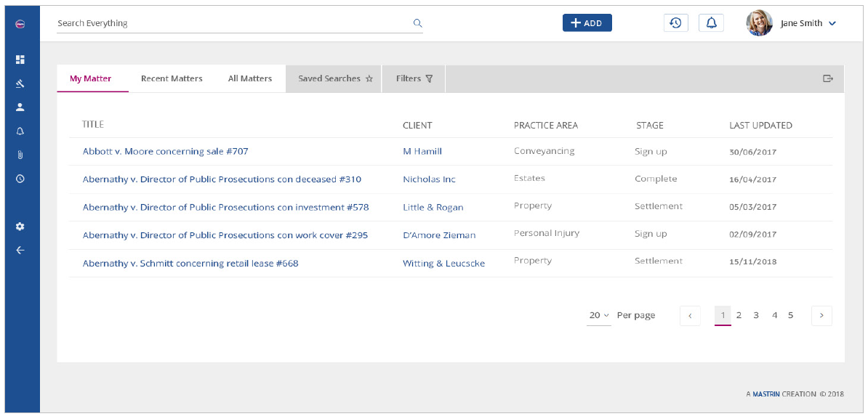Switch to the All Matters tab

point(250,78)
